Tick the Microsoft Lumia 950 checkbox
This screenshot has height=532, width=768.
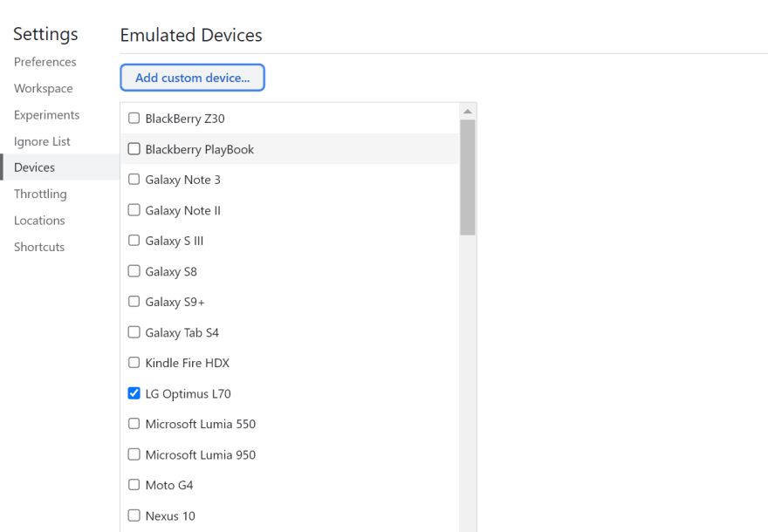point(134,454)
